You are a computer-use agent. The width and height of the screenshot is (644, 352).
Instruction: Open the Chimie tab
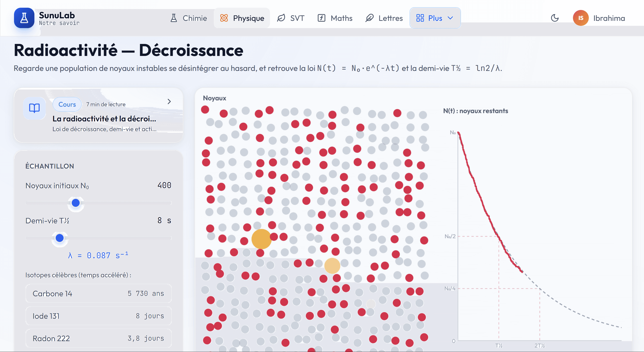point(188,18)
